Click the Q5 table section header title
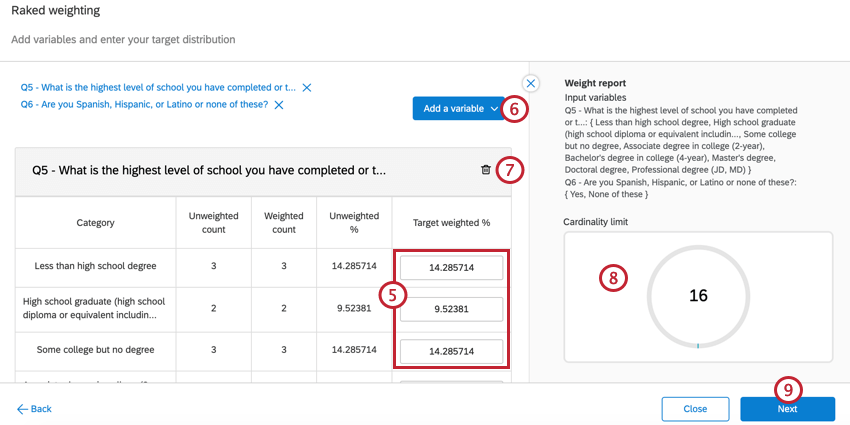 click(209, 171)
